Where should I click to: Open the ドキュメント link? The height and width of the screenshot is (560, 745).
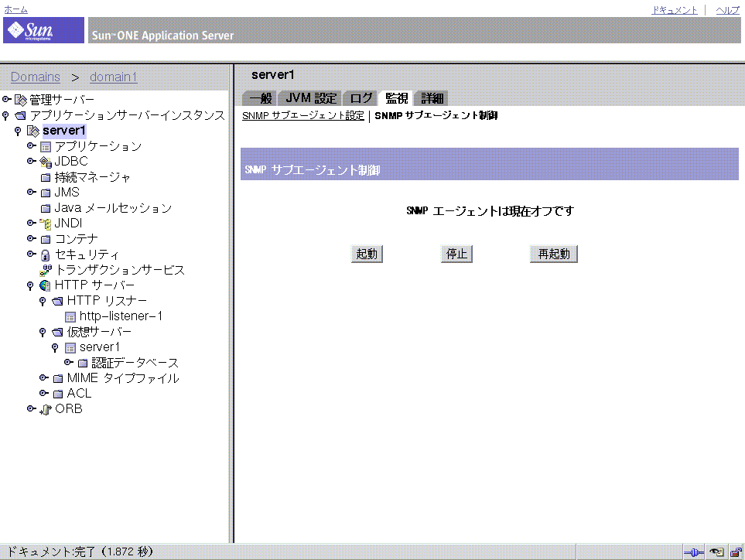click(675, 10)
